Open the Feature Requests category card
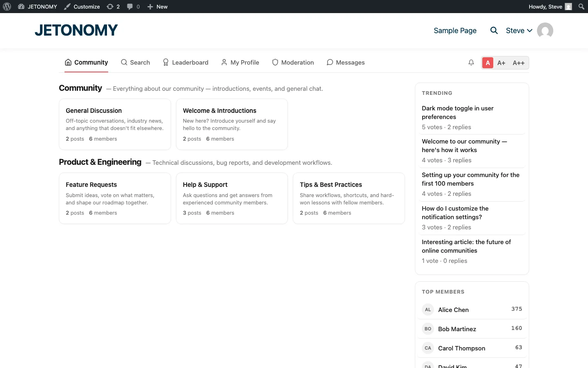 point(115,198)
